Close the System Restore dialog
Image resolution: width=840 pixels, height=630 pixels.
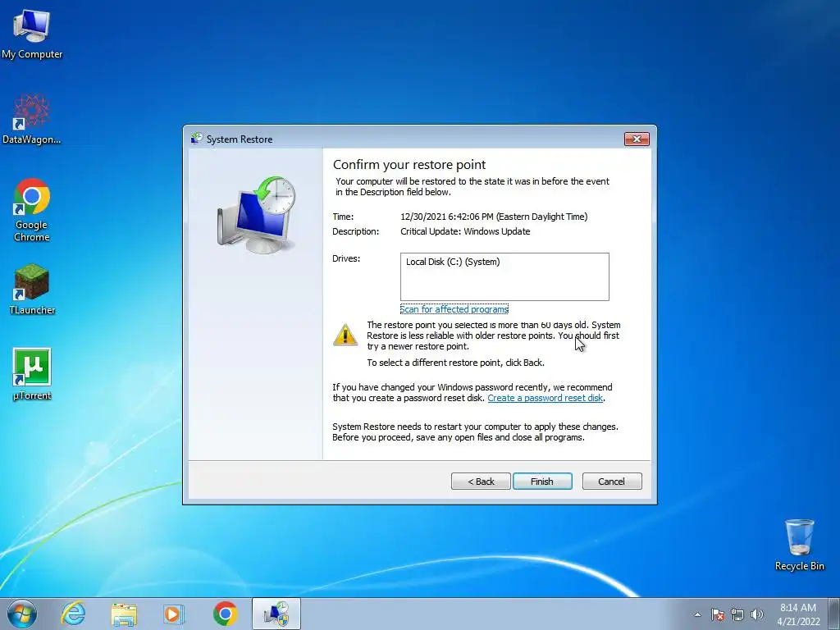[637, 139]
